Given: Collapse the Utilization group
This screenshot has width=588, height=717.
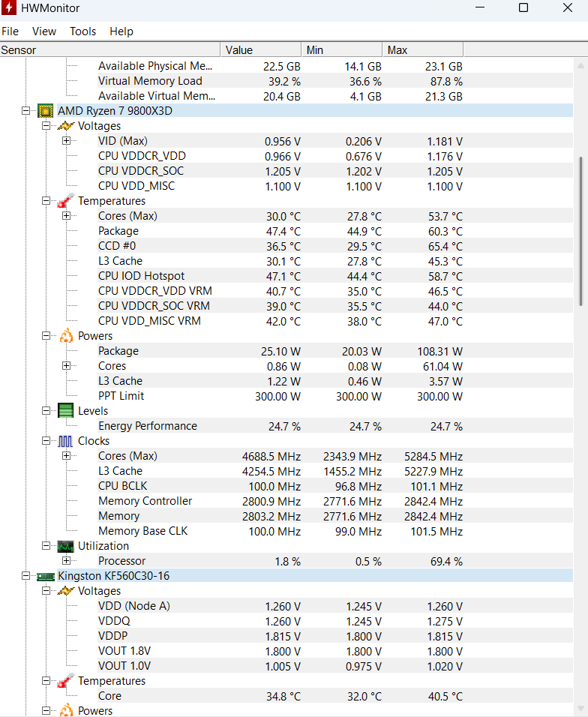Looking at the screenshot, I should [46, 545].
